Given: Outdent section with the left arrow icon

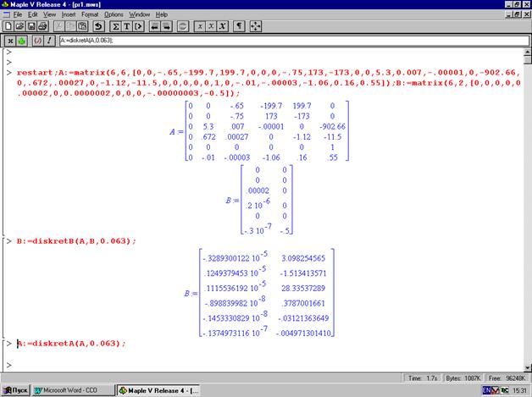Looking at the screenshot, I should 155,26.
